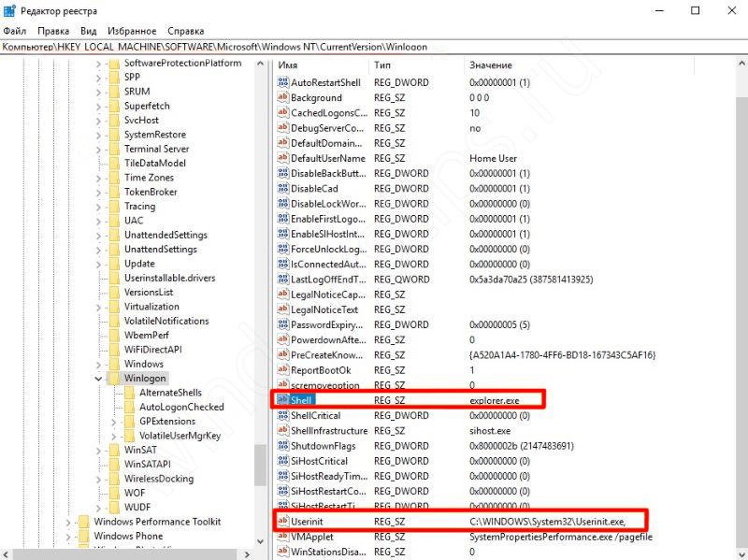Select the UnattendSettings tree item
This screenshot has width=748, height=560.
[160, 250]
